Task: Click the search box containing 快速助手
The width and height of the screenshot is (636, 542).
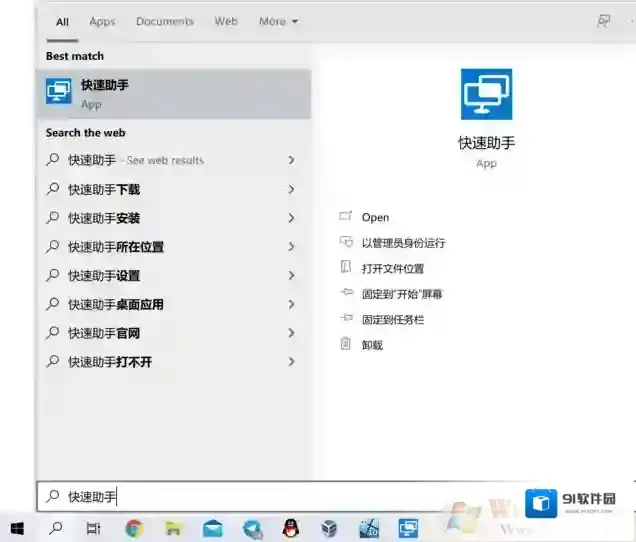Action: 250,497
